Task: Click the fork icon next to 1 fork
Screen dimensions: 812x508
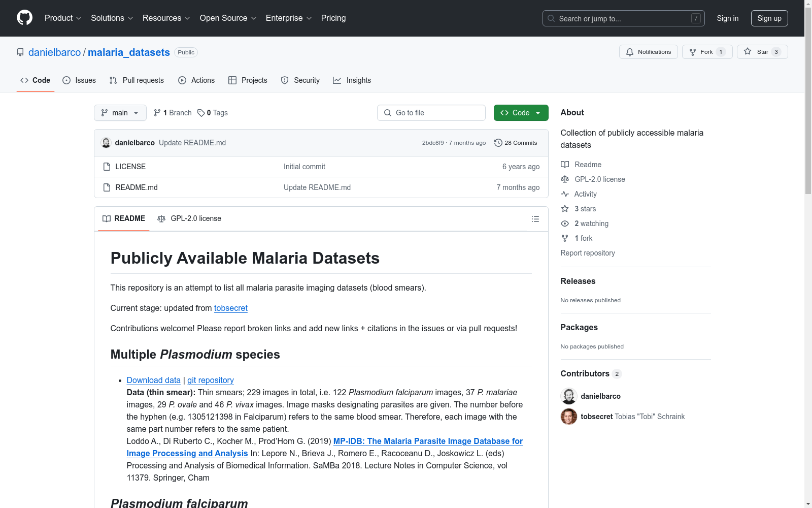Action: (565, 238)
